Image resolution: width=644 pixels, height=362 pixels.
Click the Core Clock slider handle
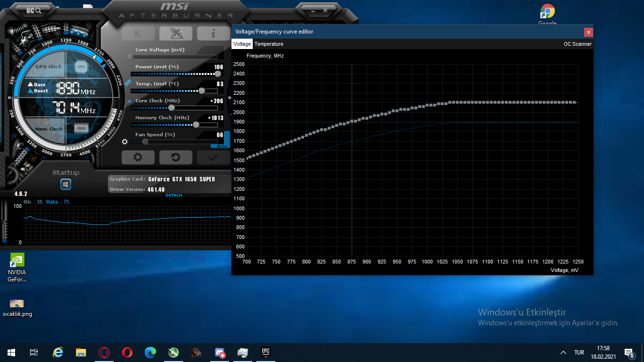[172, 107]
